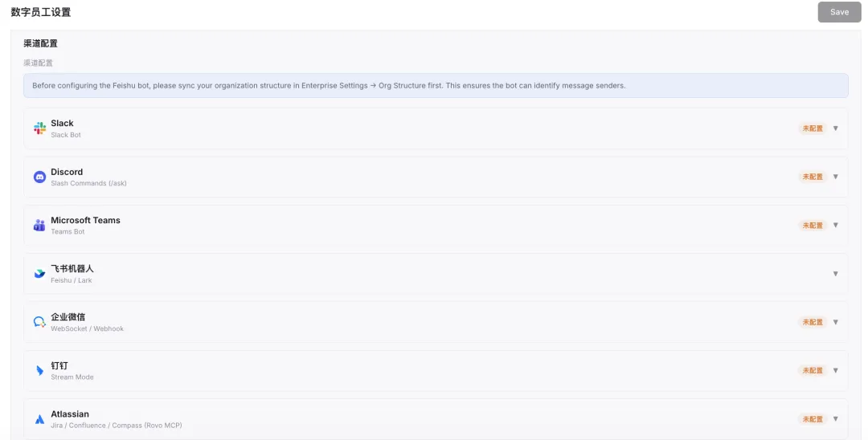Click the Atlassian logo icon
Screen dimensions: 868x440
(40, 419)
